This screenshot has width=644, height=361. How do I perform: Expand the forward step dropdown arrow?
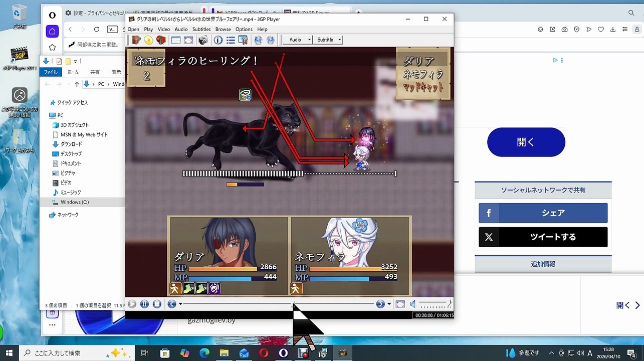coord(389,304)
